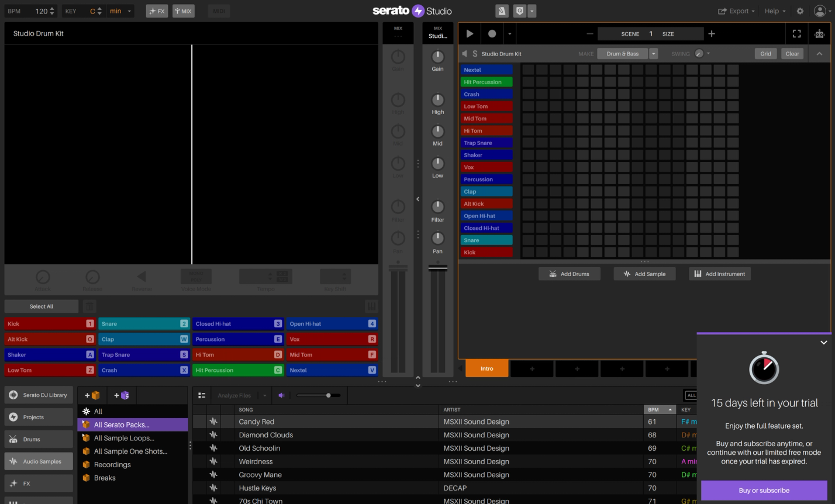The width and height of the screenshot is (835, 504).
Task: Open the Drum & Bass style dropdown
Action: point(653,53)
